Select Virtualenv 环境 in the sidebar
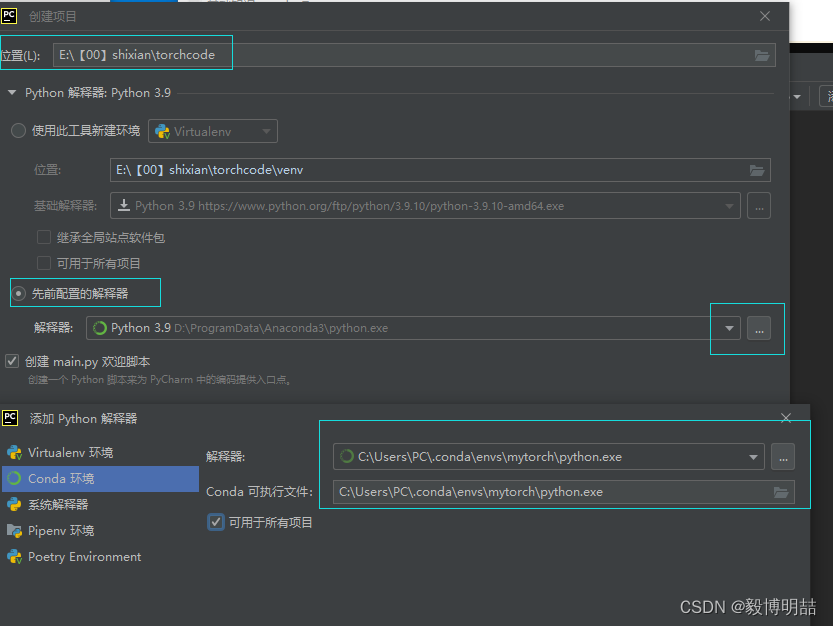The width and height of the screenshot is (833, 626). [100, 452]
